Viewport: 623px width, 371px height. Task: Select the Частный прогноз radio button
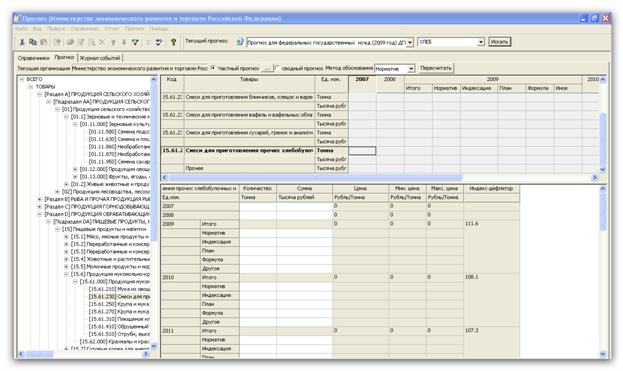point(213,68)
